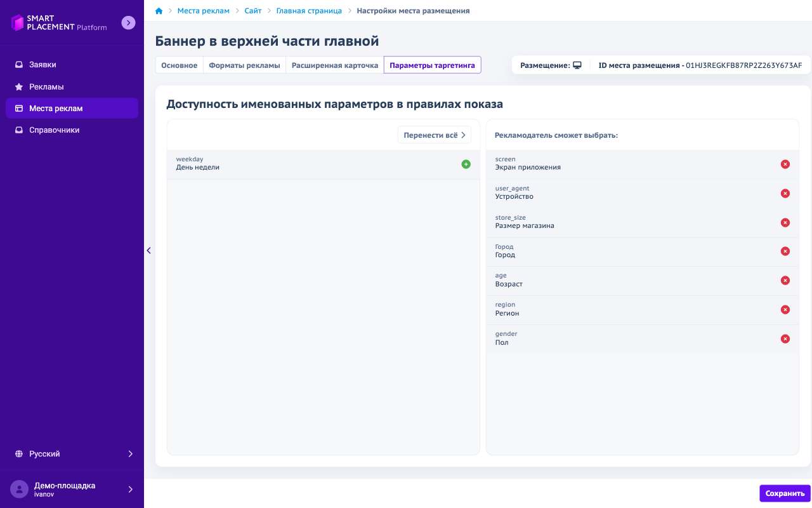812x508 pixels.
Task: Open Справочники in the sidebar
Action: 72,130
